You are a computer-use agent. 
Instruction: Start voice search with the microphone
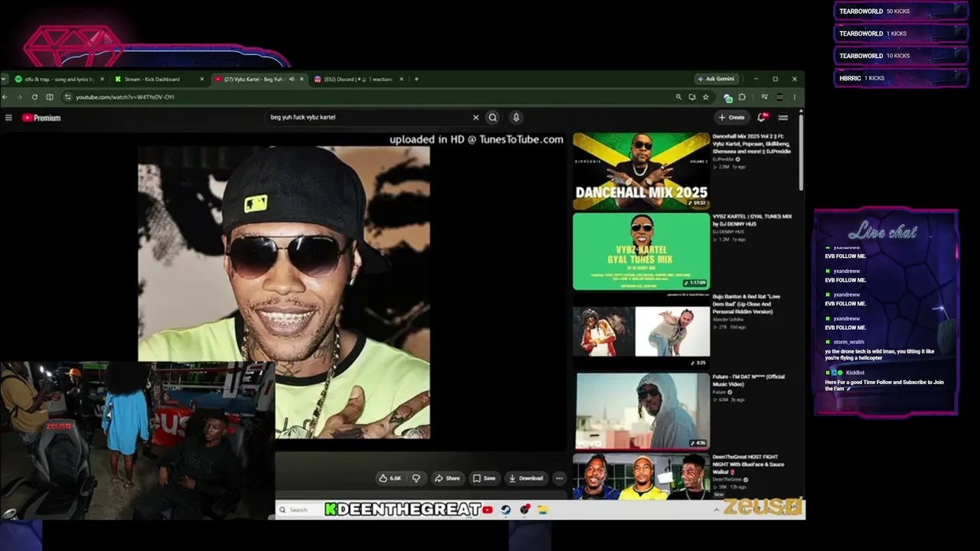[516, 118]
